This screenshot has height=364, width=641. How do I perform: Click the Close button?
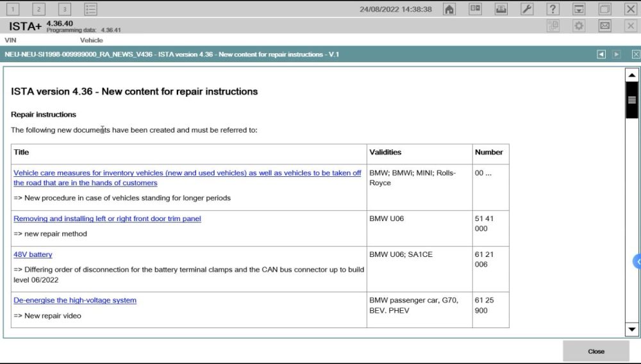(596, 351)
